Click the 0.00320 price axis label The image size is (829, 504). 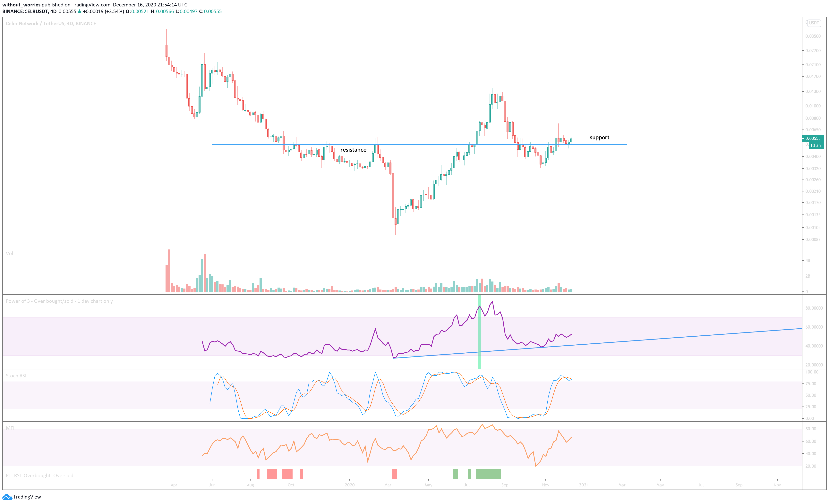813,168
